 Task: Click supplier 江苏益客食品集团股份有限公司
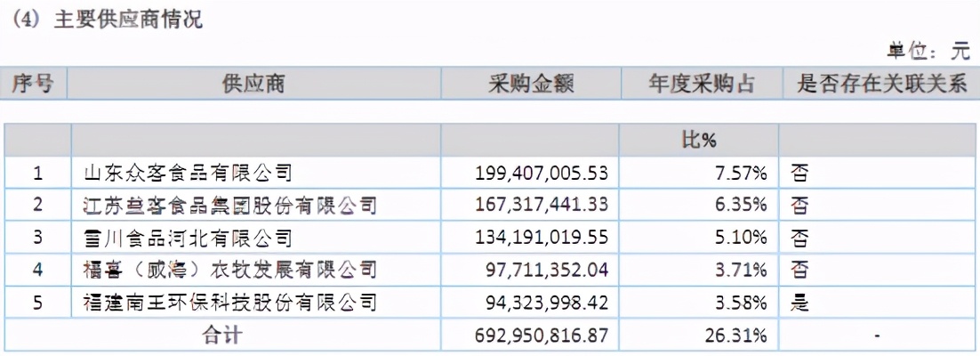[x=230, y=205]
